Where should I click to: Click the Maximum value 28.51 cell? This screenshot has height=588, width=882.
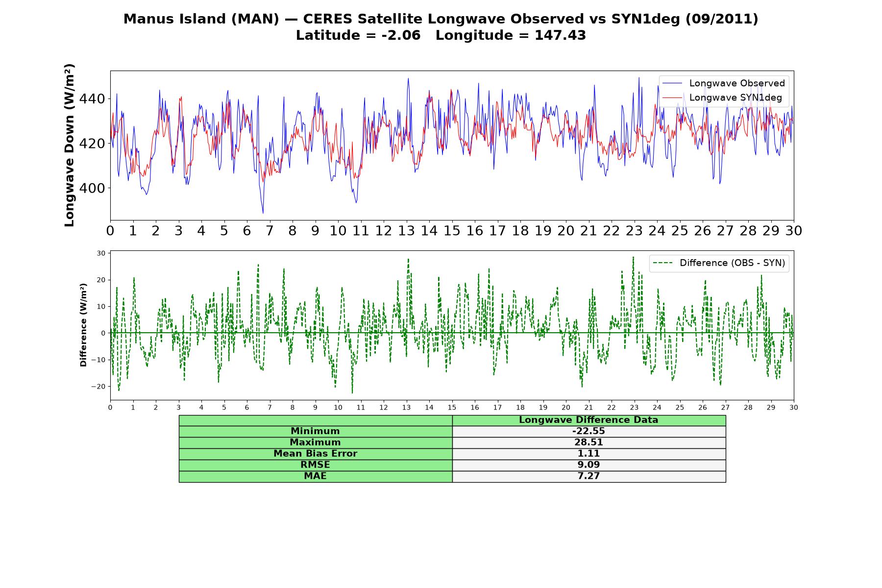589,442
